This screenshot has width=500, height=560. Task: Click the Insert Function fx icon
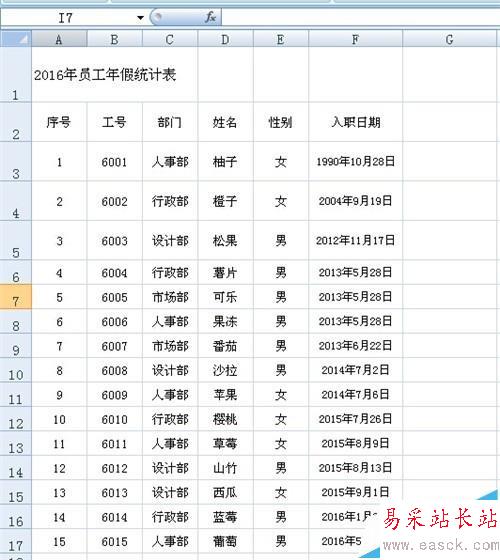pyautogui.click(x=210, y=17)
